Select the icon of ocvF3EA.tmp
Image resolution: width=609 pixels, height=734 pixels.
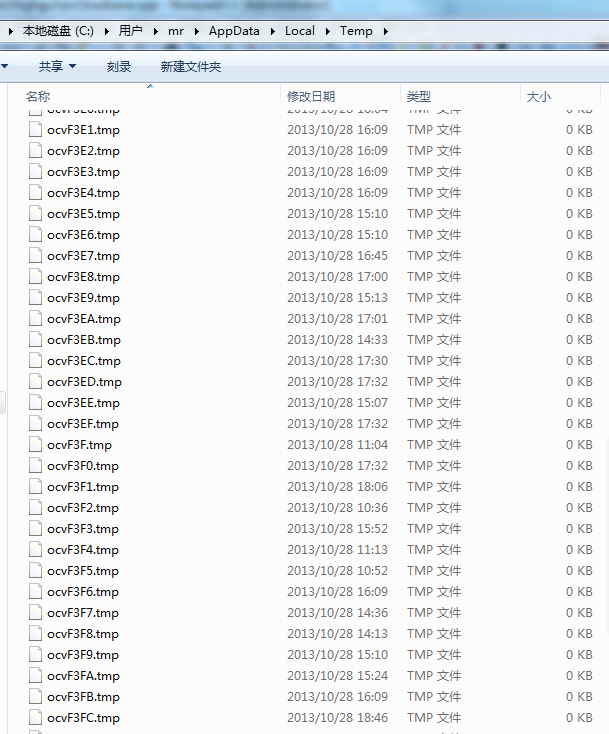(x=36, y=319)
